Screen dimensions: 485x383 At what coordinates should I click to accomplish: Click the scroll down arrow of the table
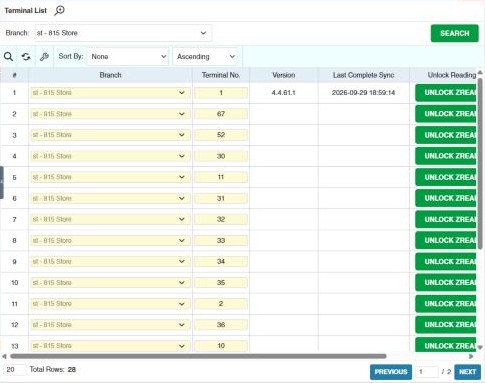[x=480, y=348]
